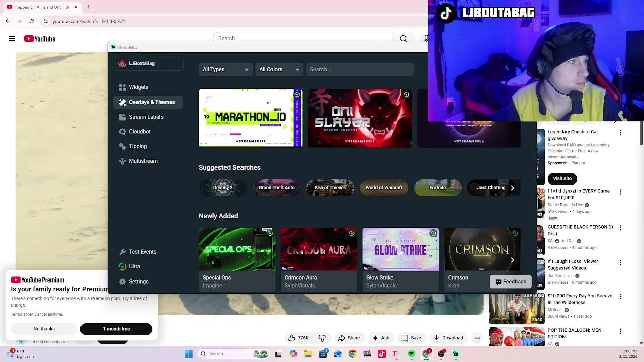
Task: Open TikTok app from taskbar
Action: [382, 354]
